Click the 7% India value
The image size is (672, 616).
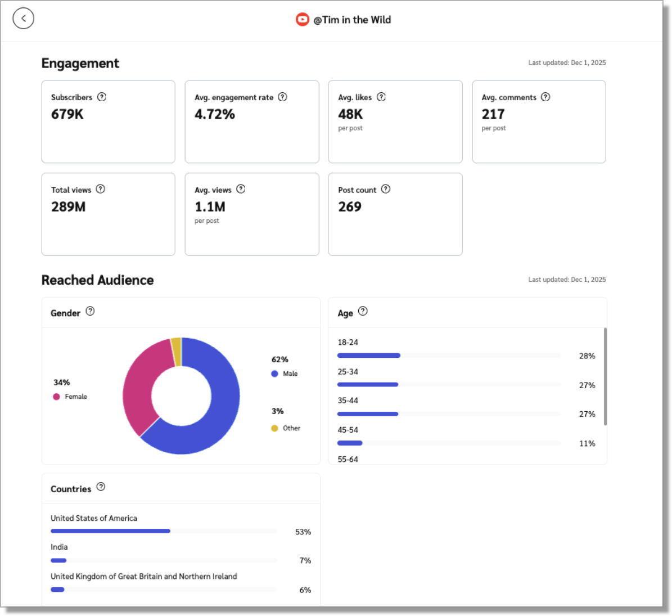coord(305,561)
